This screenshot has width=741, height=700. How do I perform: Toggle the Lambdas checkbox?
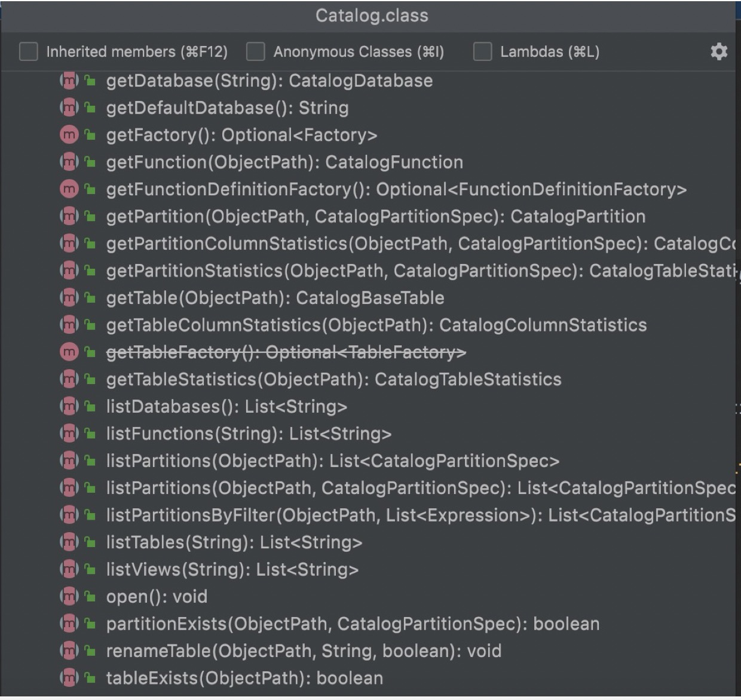click(482, 52)
